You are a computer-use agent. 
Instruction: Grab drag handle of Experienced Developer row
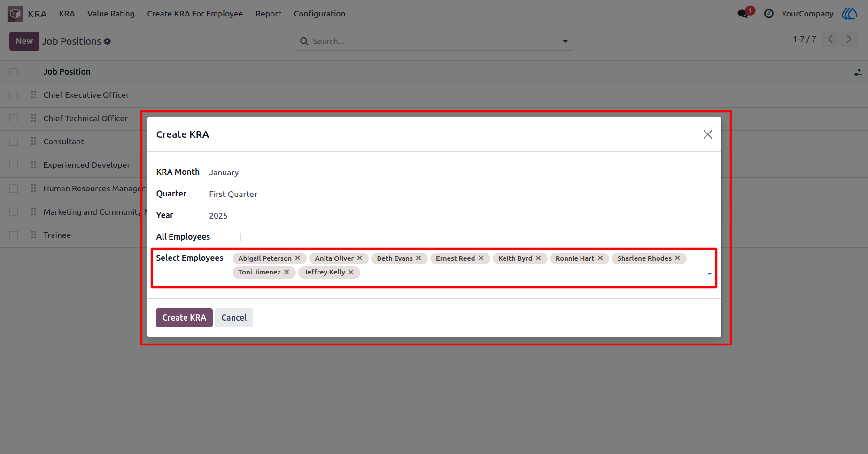coord(33,165)
